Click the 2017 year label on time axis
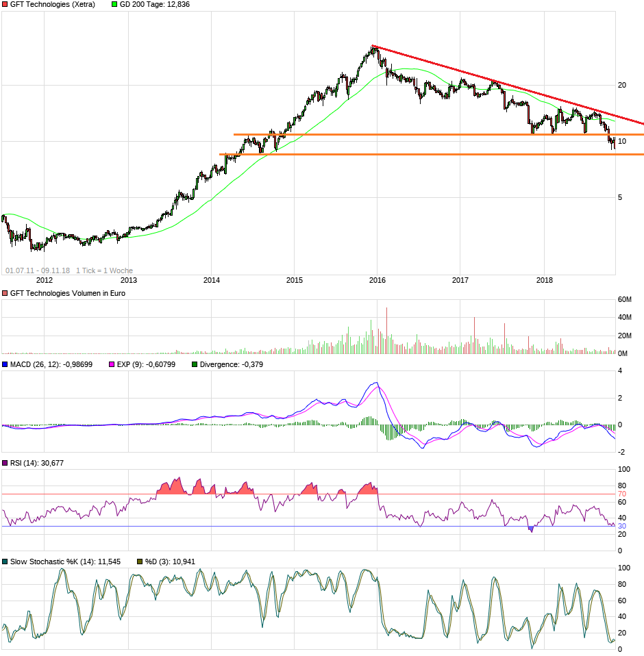Viewport: 644px width, 656px height. (x=460, y=280)
